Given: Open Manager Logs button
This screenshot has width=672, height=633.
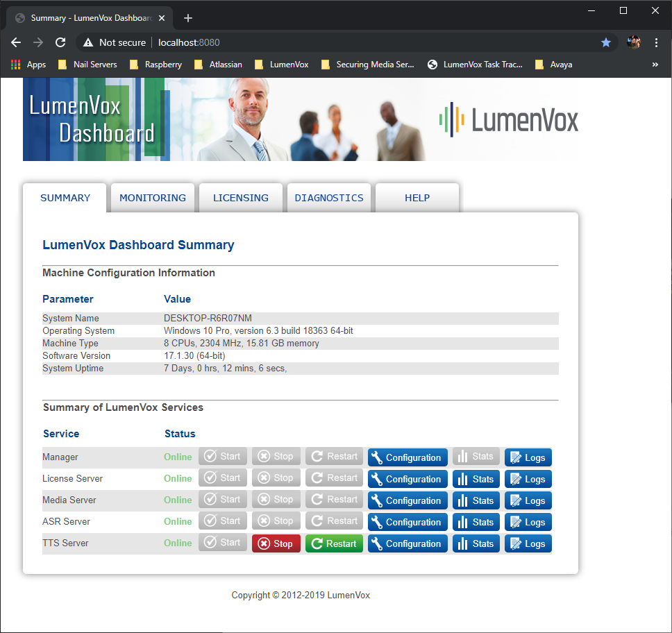Looking at the screenshot, I should (x=528, y=457).
